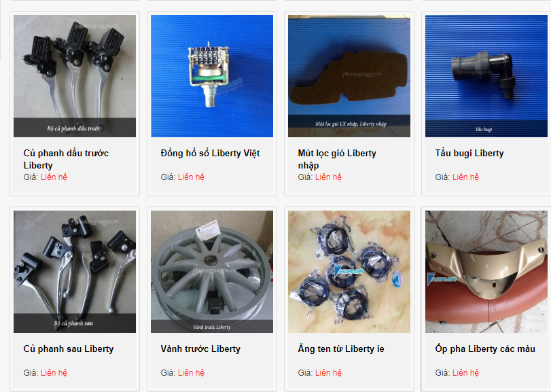551x392 pixels.
Task: Click 'Đồng hồ số Liberty Việt' title link
Action: coord(210,154)
